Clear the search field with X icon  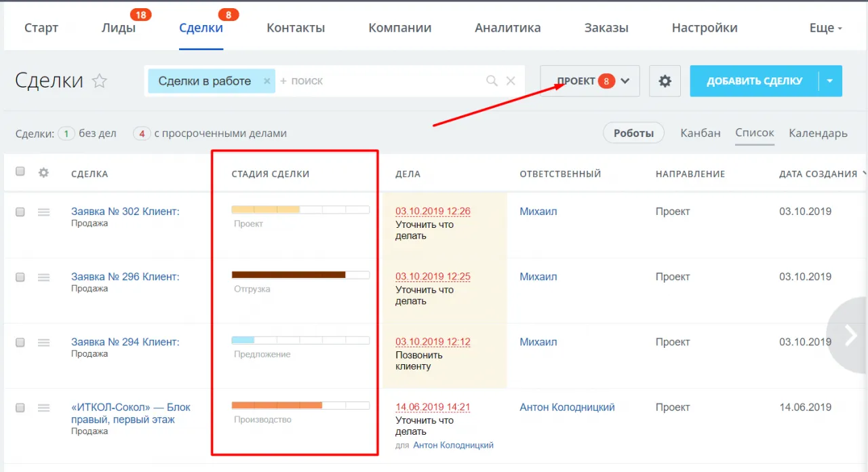(511, 81)
